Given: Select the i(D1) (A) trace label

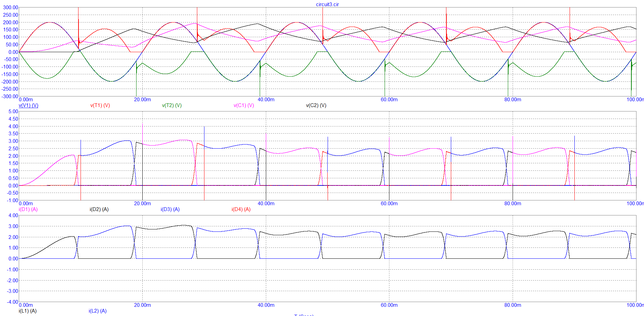Looking at the screenshot, I should tap(28, 209).
